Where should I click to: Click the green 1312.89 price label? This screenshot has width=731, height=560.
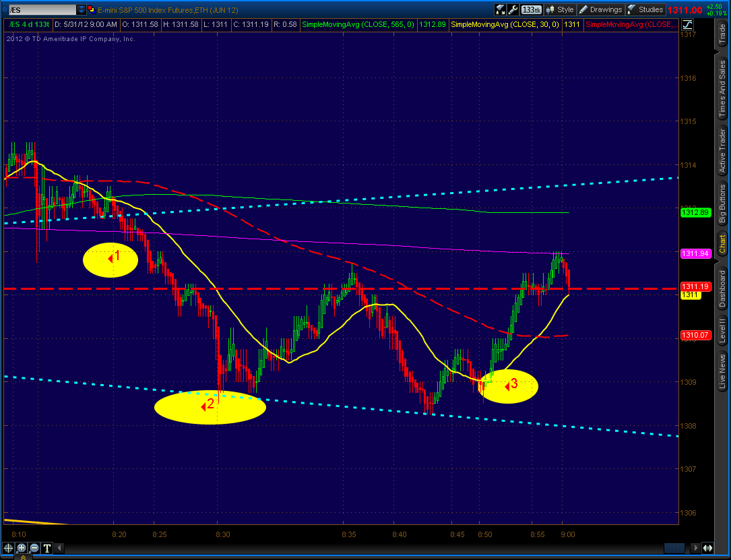pyautogui.click(x=695, y=213)
